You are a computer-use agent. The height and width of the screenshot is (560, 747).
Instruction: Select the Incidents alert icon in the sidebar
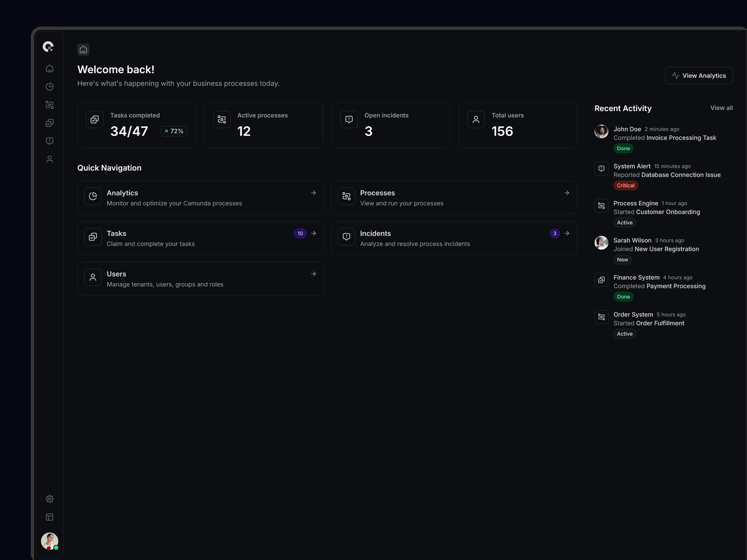tap(49, 141)
